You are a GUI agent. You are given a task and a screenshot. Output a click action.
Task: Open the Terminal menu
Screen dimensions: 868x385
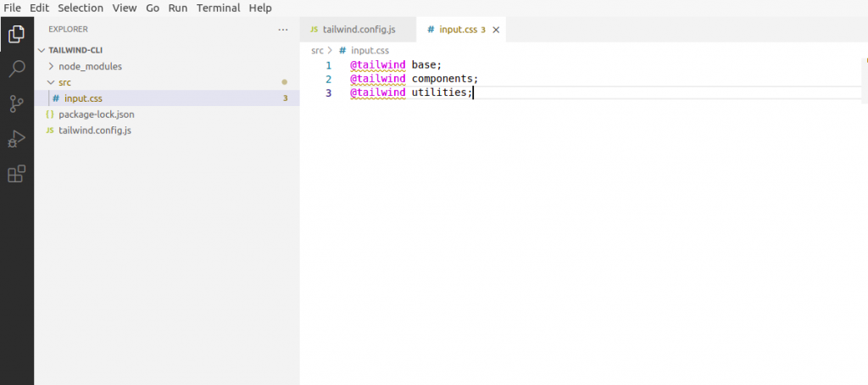pyautogui.click(x=218, y=8)
